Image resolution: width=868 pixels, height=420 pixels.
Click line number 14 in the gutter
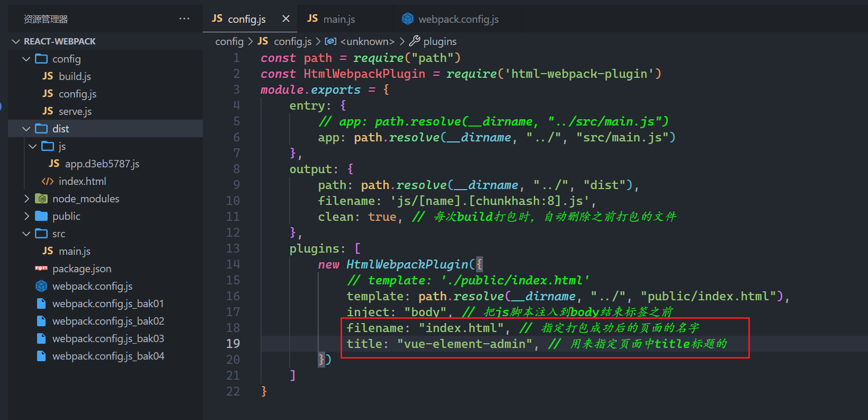coord(233,264)
